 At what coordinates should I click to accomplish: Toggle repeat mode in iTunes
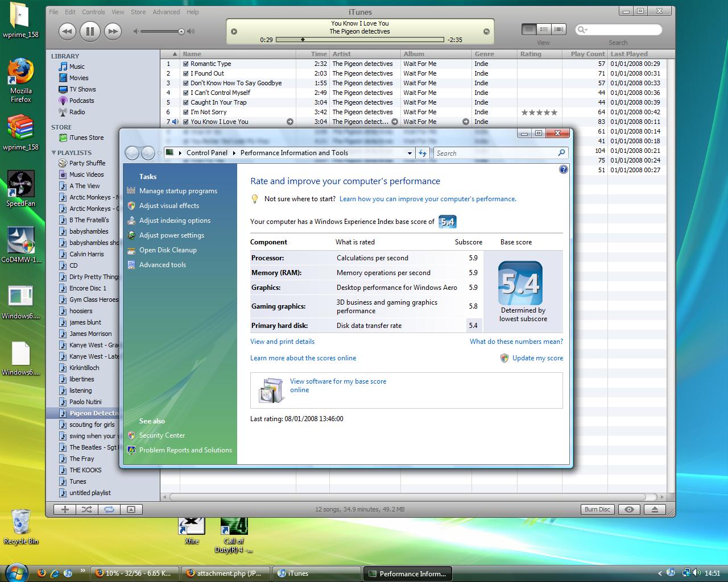tap(109, 509)
